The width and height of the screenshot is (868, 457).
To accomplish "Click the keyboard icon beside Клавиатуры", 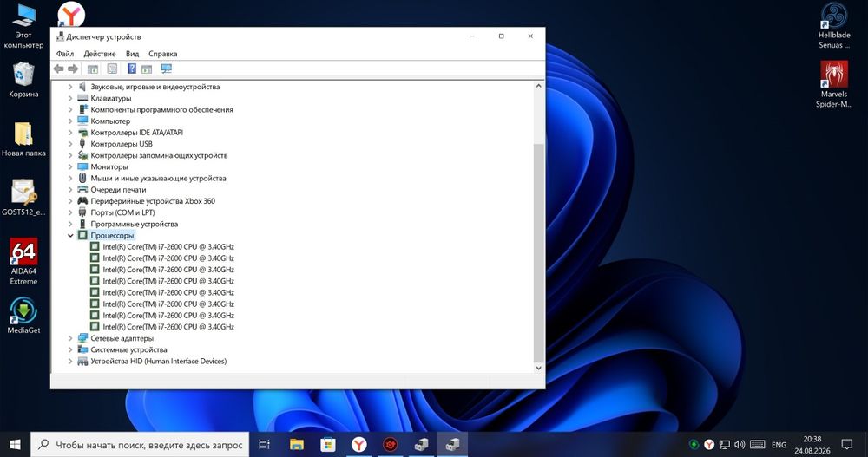I will pos(82,98).
